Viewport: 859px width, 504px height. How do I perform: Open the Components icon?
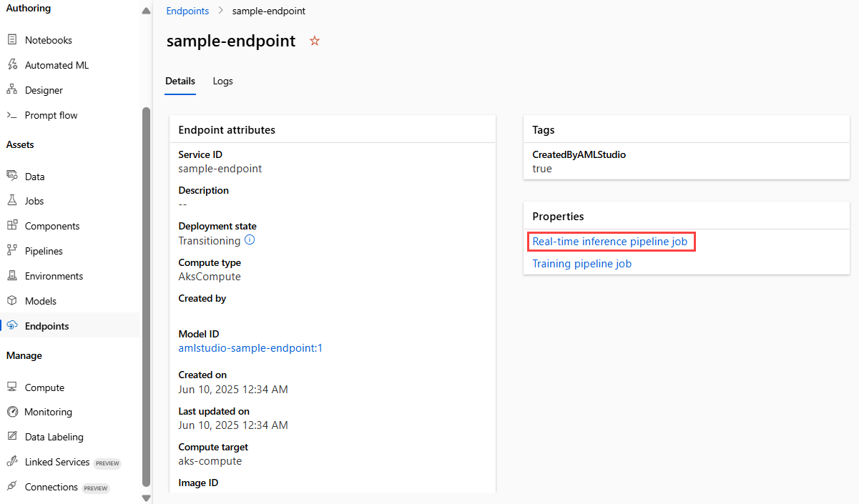point(11,226)
